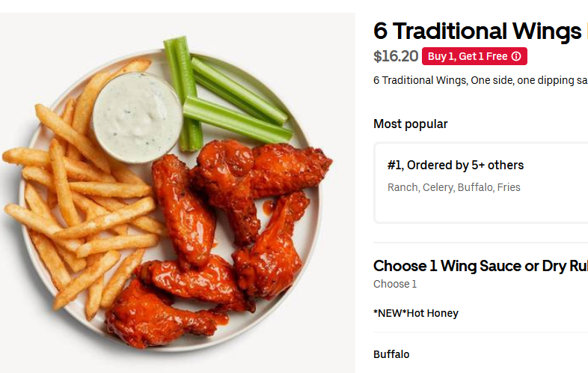The width and height of the screenshot is (588, 373).
Task: Click the ranch dipping cup in the photo
Action: point(137,118)
